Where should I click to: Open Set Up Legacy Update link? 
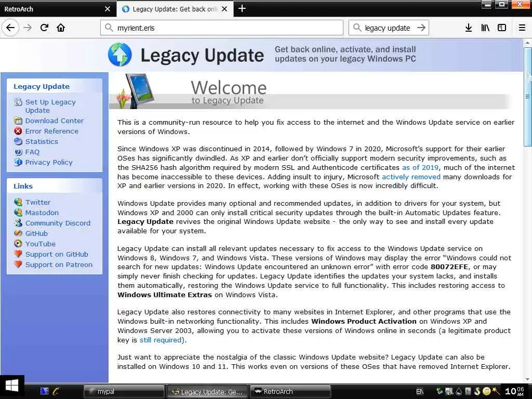pyautogui.click(x=50, y=106)
